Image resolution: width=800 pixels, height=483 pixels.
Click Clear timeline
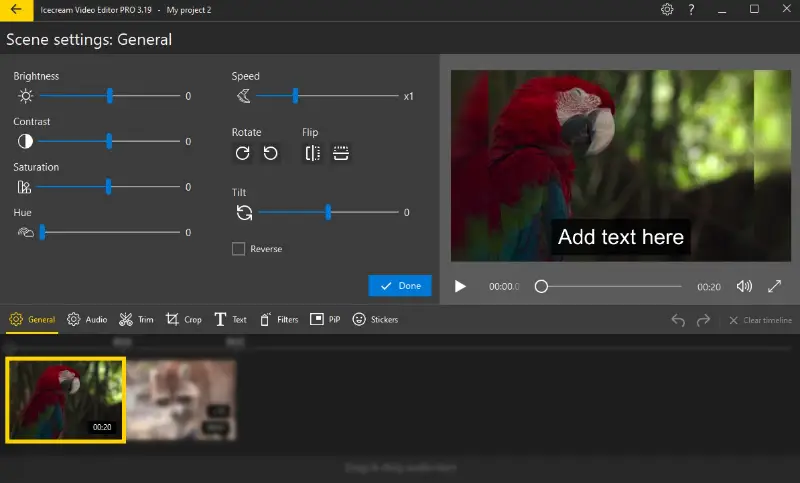(760, 320)
